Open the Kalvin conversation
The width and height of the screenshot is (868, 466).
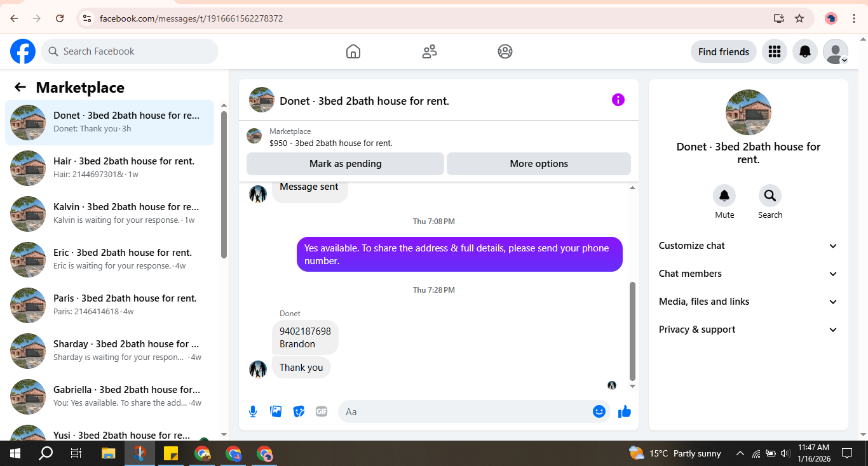109,214
